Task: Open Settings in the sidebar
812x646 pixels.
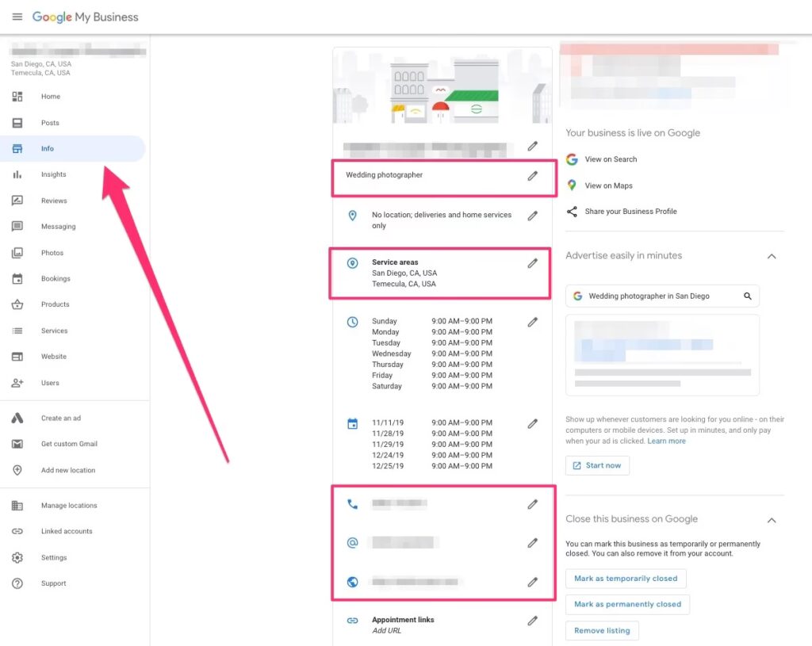Action: 54,557
